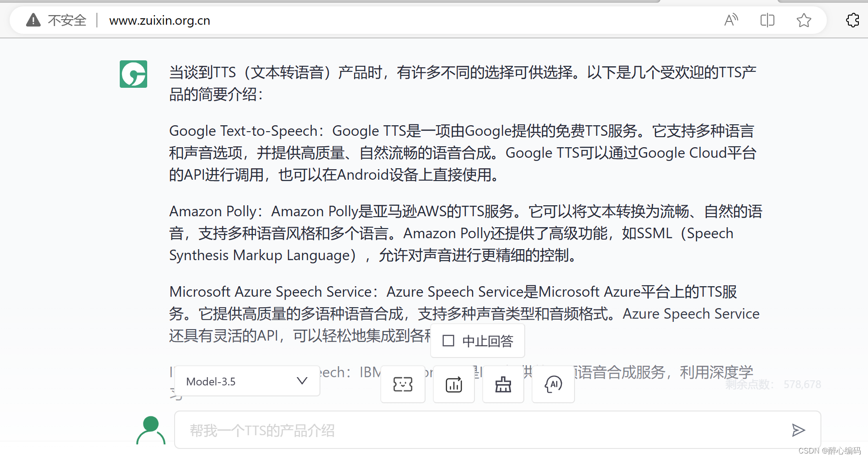868x459 pixels.
Task: Click the mask face toolbar icon
Action: [x=403, y=384]
